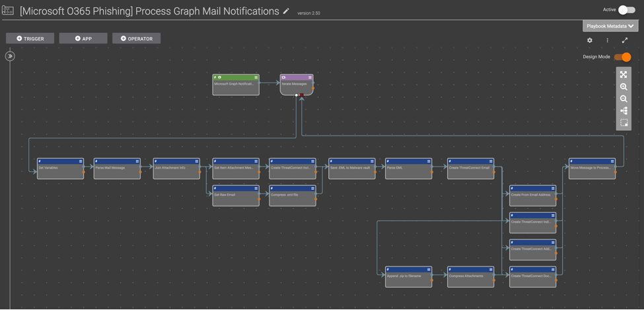
Task: Expand the Playbook Metadata dropdown
Action: tap(610, 26)
